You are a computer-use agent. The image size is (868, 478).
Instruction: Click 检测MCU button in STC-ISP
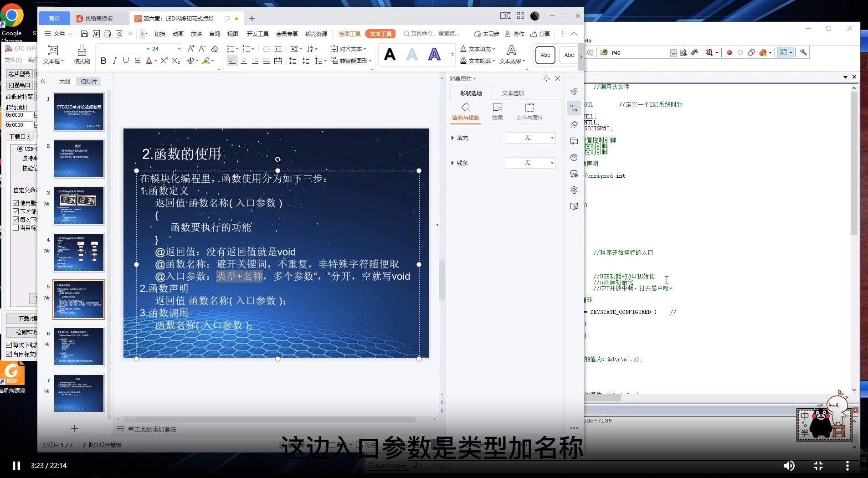point(22,332)
